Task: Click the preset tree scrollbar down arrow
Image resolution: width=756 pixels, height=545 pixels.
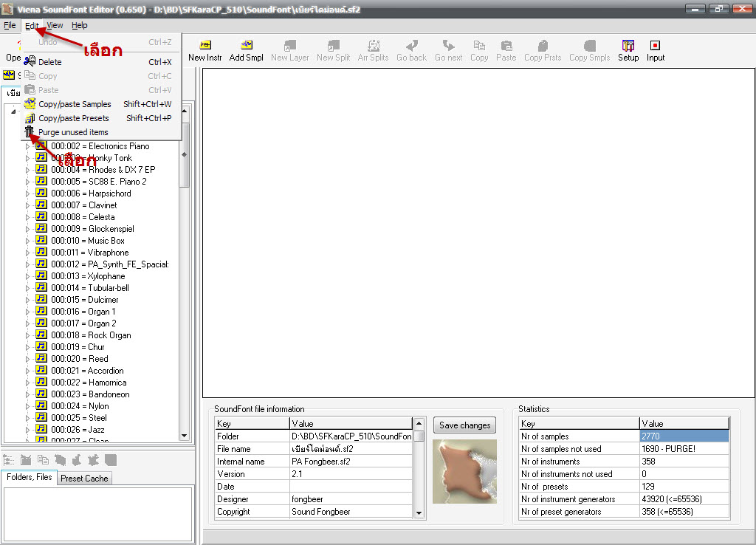Action: point(185,436)
